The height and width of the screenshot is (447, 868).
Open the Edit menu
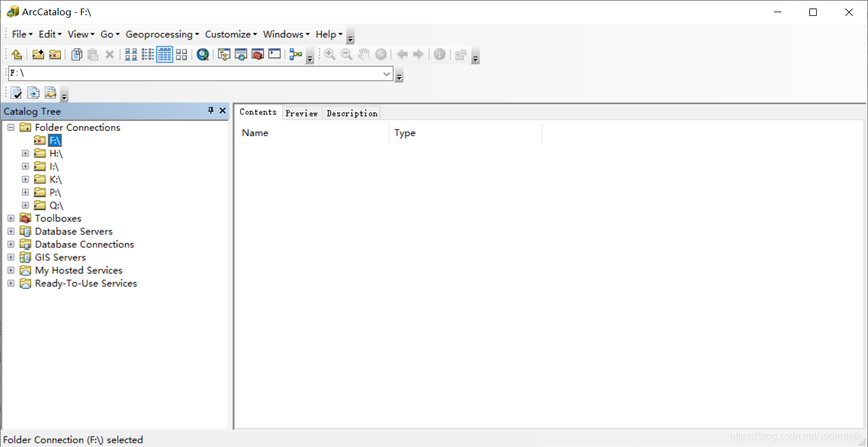[x=50, y=34]
